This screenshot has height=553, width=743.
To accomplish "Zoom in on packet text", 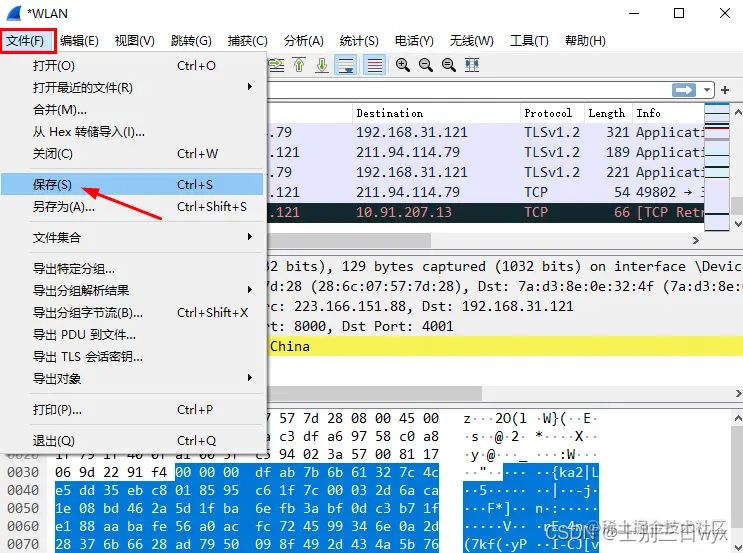I will [x=403, y=65].
